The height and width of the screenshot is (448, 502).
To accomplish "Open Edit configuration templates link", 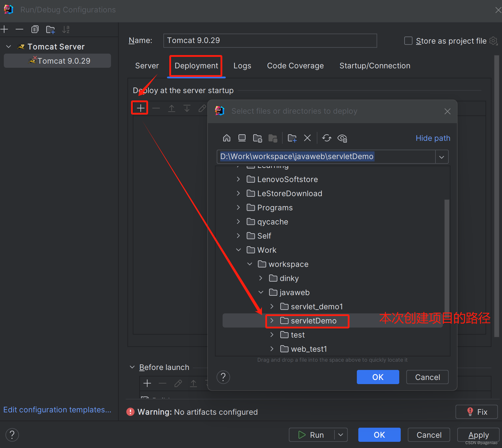I will point(57,410).
